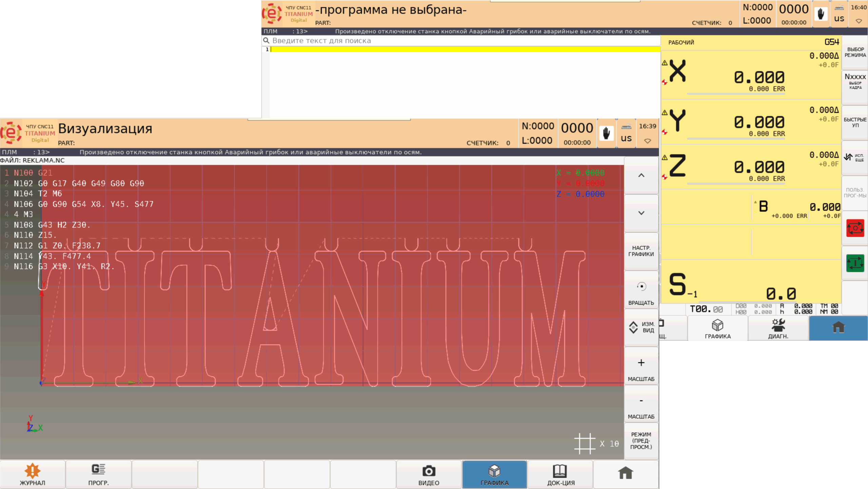Click the TITANIUM logo in top window
The width and height of the screenshot is (868, 489).
288,14
